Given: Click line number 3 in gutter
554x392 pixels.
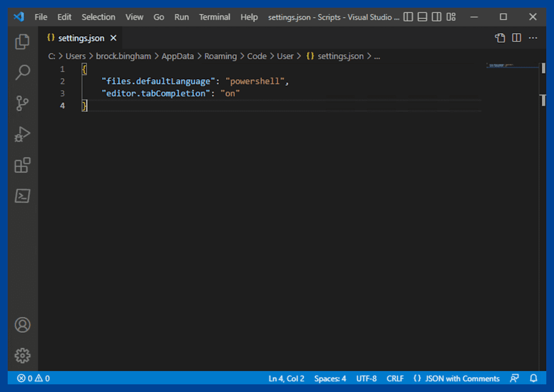Looking at the screenshot, I should pyautogui.click(x=62, y=93).
